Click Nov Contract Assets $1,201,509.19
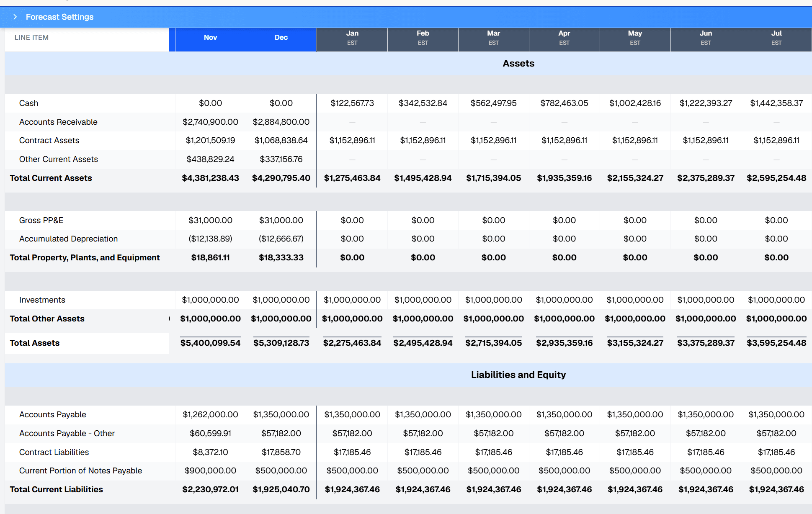The image size is (812, 514). tap(210, 140)
